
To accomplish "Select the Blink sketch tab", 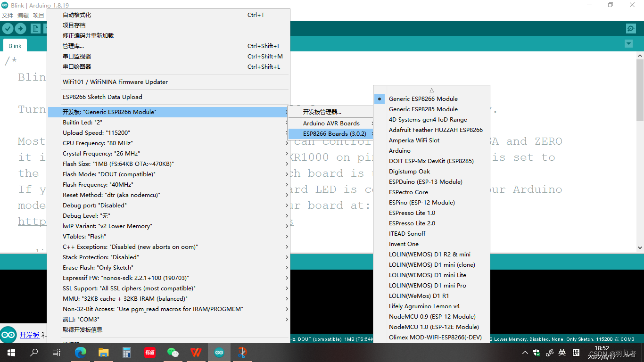I will click(15, 46).
